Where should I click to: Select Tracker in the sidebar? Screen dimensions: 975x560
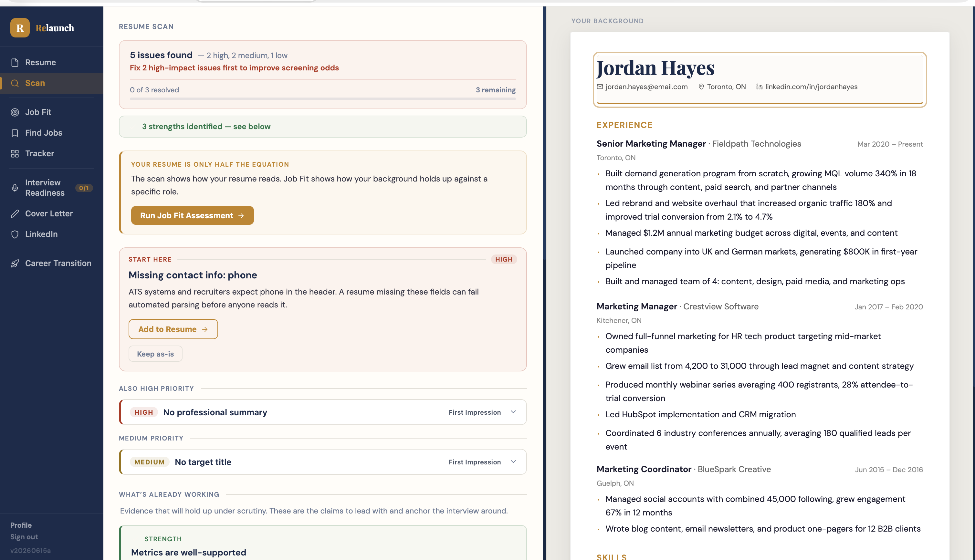point(52,153)
